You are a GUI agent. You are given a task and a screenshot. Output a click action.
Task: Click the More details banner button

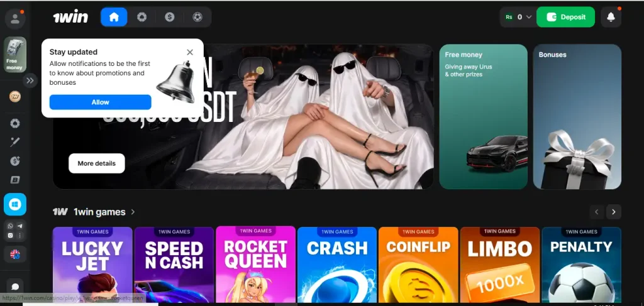(96, 163)
